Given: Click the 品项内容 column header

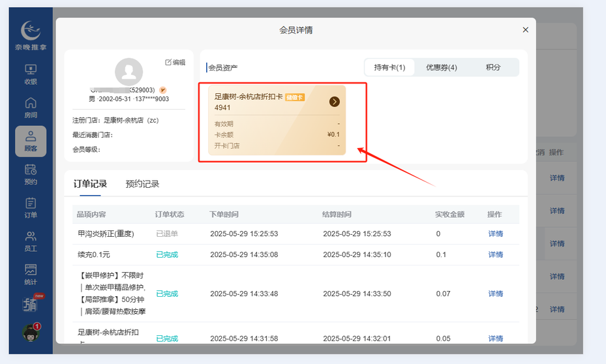Looking at the screenshot, I should 91,215.
